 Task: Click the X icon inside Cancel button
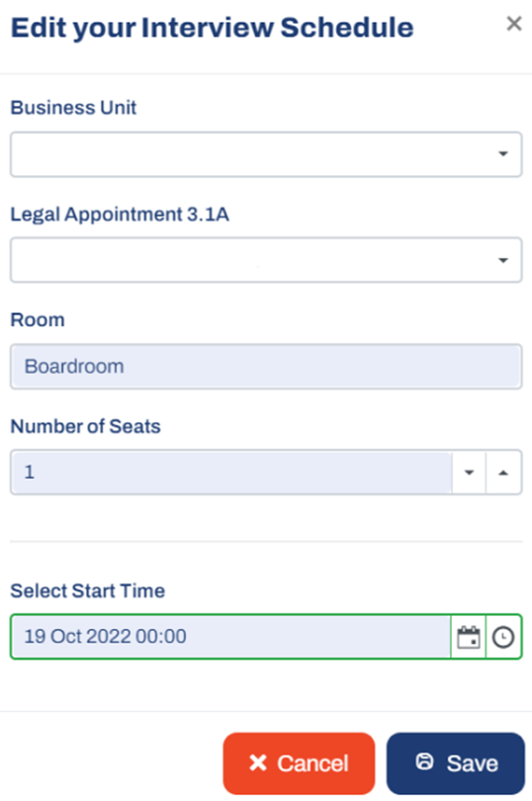tap(258, 762)
